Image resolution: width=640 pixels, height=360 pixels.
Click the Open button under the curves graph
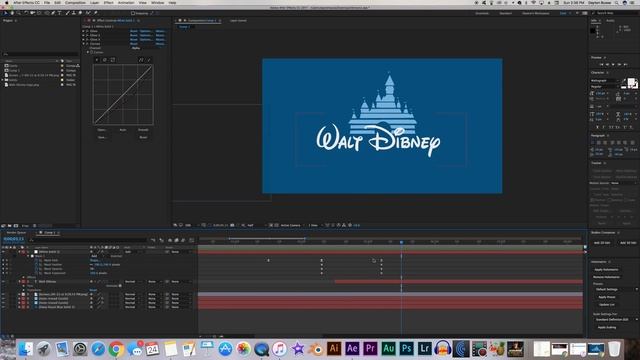102,130
